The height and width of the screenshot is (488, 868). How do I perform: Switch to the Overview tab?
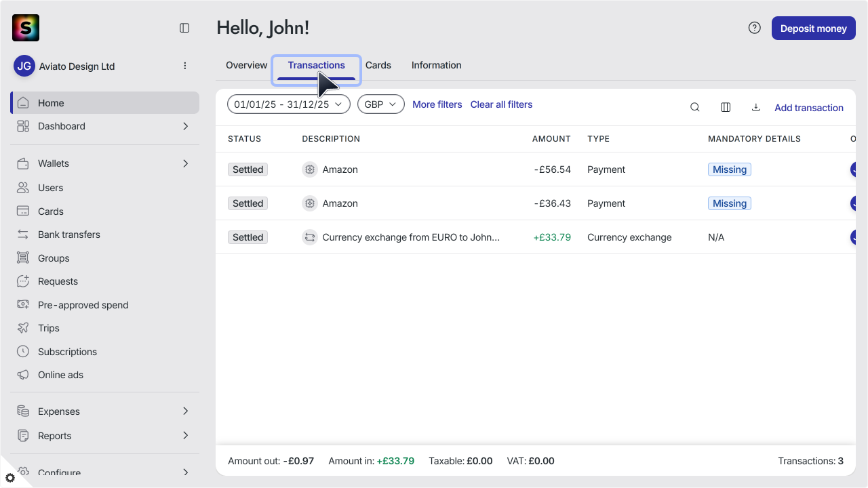point(246,65)
